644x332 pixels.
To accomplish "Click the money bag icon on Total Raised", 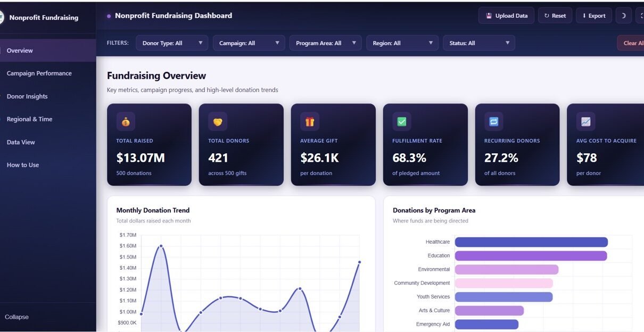I will (126, 122).
